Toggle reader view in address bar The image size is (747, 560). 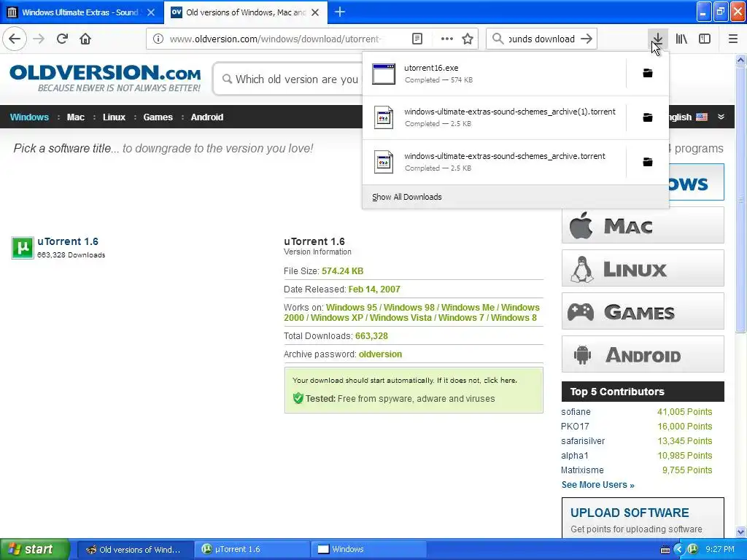(417, 39)
